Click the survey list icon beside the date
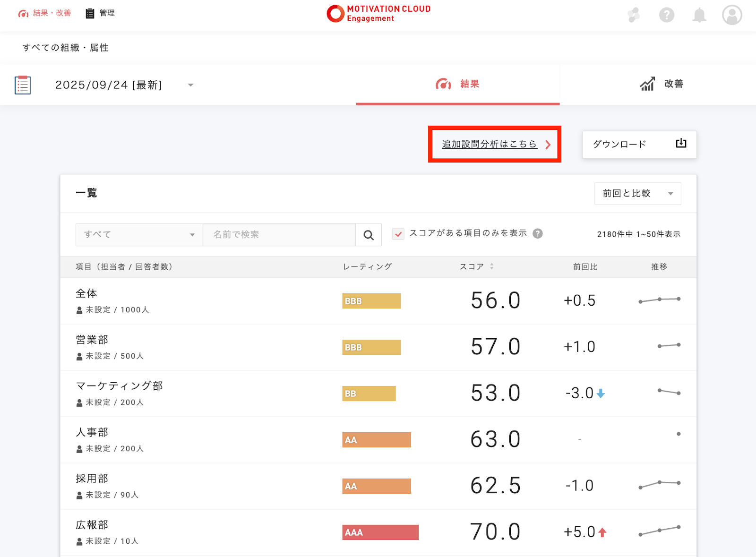Screen dimensions: 756x557 23,85
